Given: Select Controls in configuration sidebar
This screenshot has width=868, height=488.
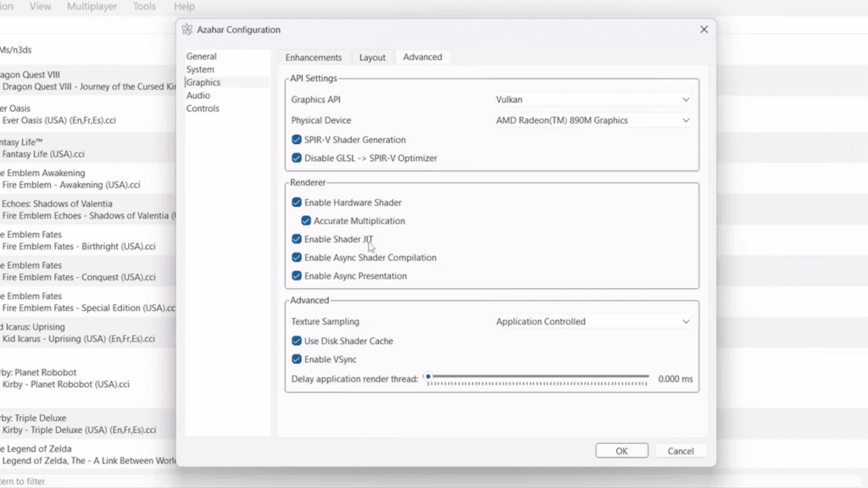Looking at the screenshot, I should pyautogui.click(x=227, y=108).
